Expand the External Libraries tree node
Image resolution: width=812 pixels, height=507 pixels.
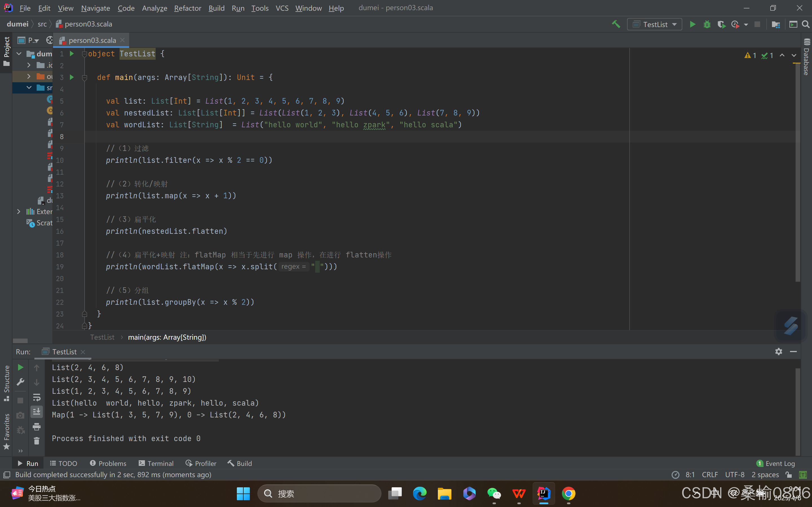(19, 212)
